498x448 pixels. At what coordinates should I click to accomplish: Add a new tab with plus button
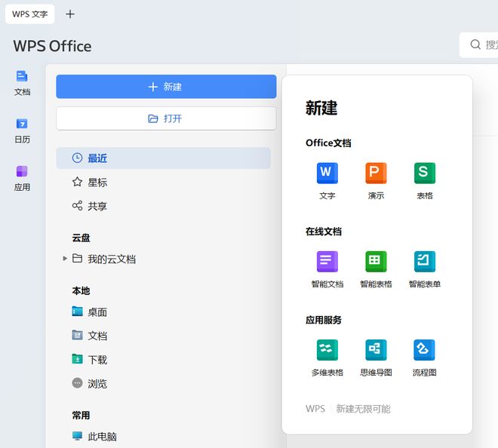click(x=70, y=14)
